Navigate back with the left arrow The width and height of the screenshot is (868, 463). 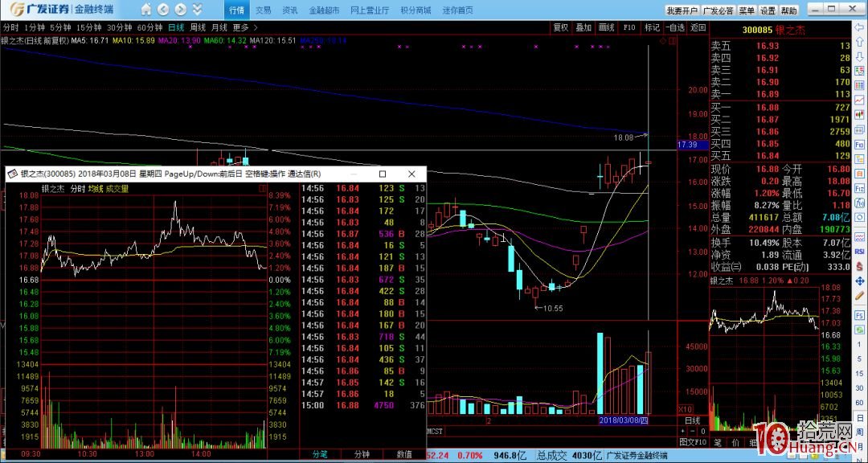162,10
